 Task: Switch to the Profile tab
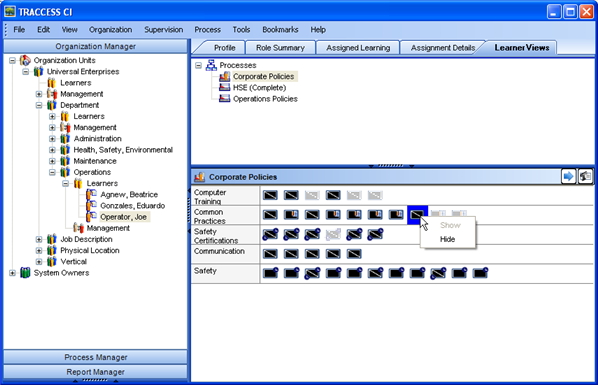(224, 48)
